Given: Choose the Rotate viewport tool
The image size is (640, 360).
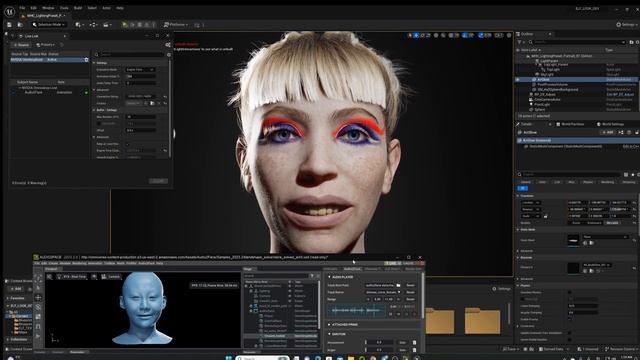Looking at the screenshot, I should click(422, 36).
